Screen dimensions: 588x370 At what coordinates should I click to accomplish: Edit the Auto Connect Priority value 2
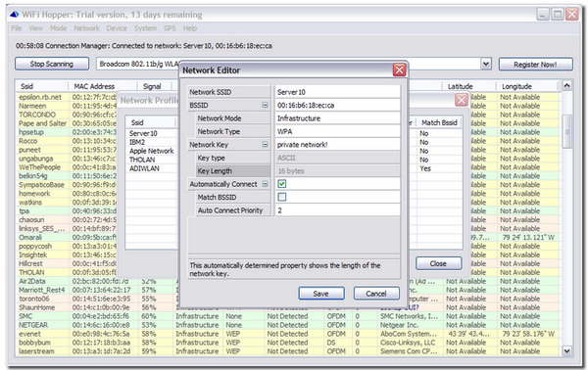337,210
